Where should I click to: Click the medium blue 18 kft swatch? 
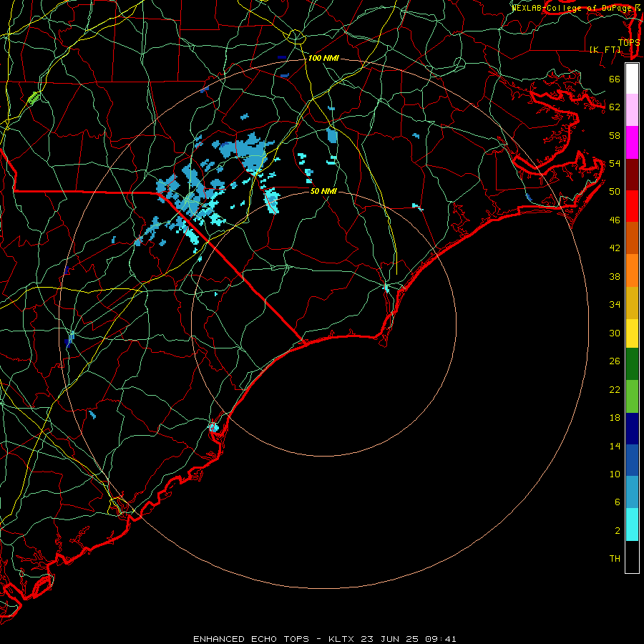[632, 460]
